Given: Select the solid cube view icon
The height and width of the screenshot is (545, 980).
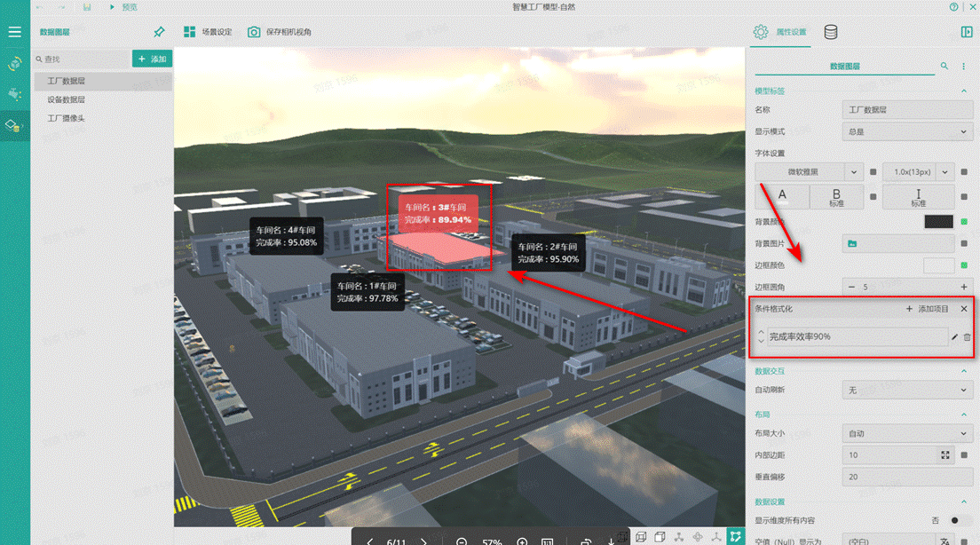Looking at the screenshot, I should (660, 537).
